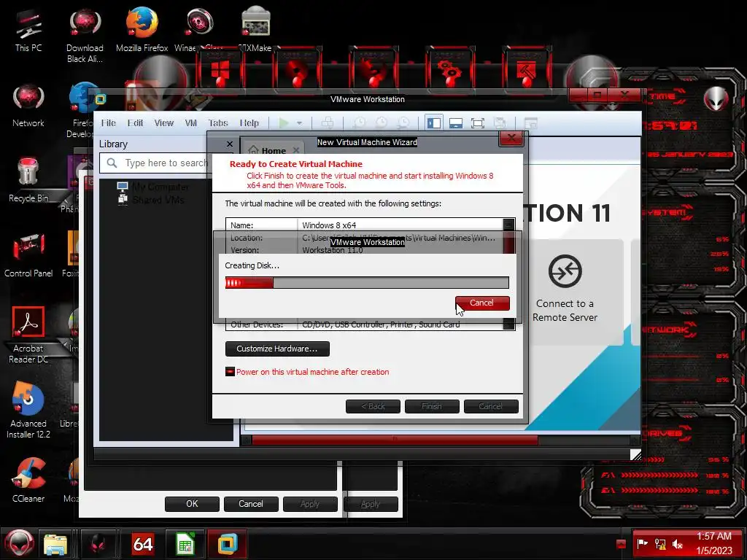This screenshot has width=747, height=560.
Task: Click the settings list scroll down arrow
Action: click(x=508, y=324)
